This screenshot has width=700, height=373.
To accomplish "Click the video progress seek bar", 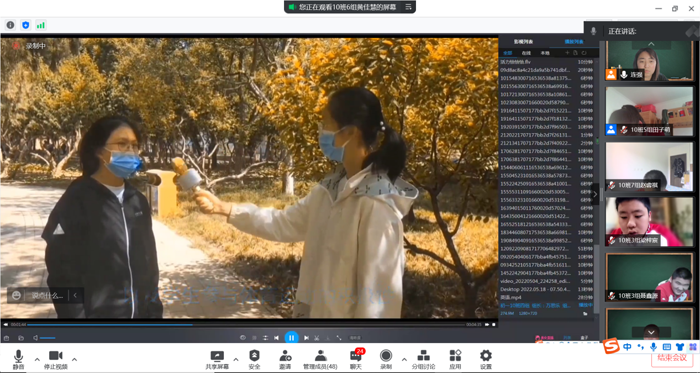I will tap(246, 325).
